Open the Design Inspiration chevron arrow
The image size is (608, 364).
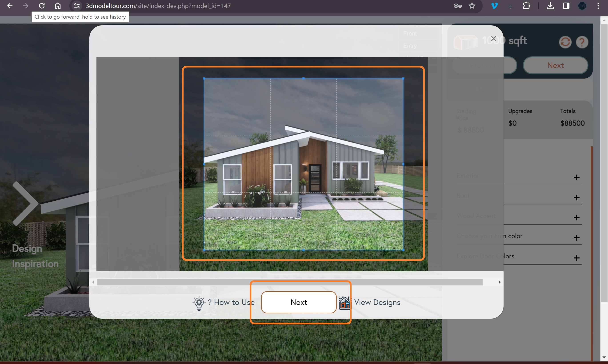[25, 203]
